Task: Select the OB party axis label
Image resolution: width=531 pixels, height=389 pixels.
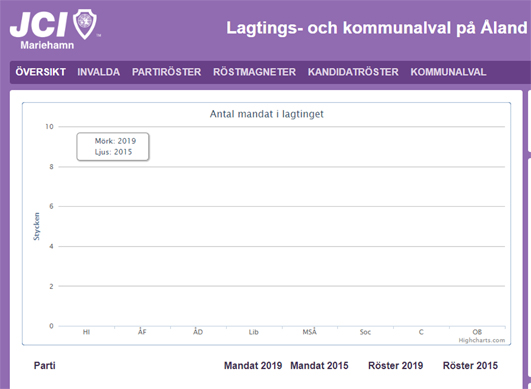Action: (x=477, y=332)
